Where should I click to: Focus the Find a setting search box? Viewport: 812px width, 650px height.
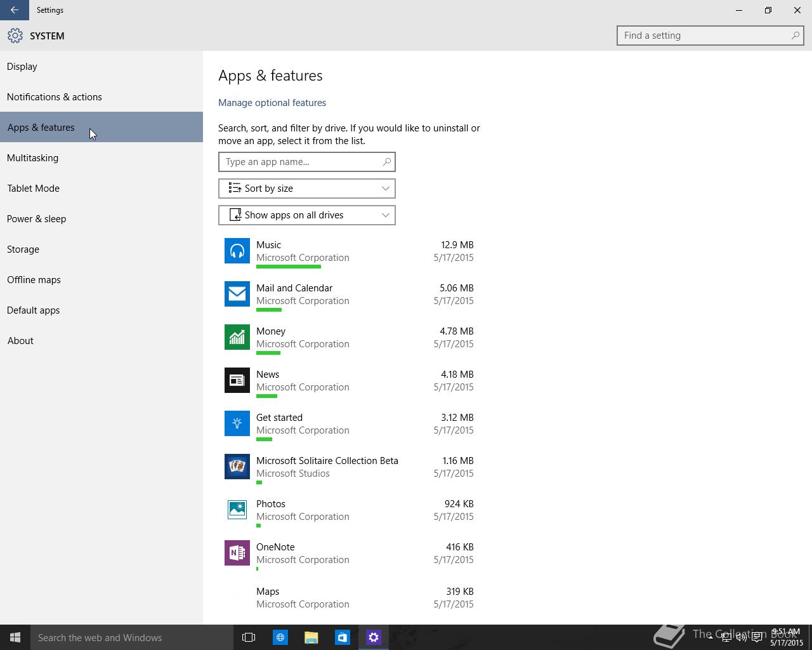(710, 36)
